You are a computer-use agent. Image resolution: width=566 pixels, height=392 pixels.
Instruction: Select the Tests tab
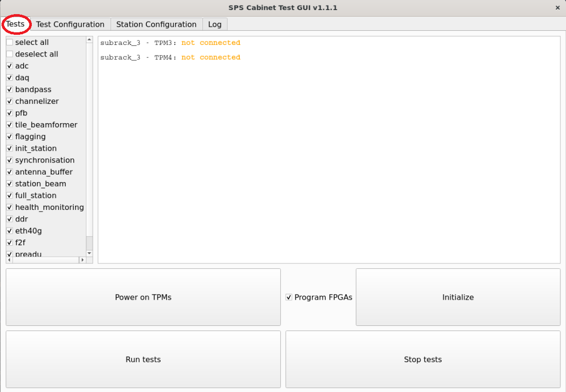point(16,24)
